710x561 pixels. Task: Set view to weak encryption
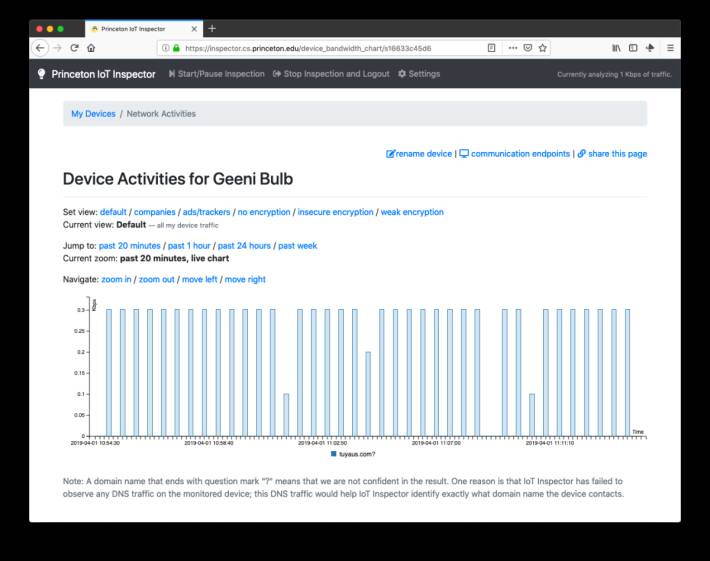coord(412,212)
